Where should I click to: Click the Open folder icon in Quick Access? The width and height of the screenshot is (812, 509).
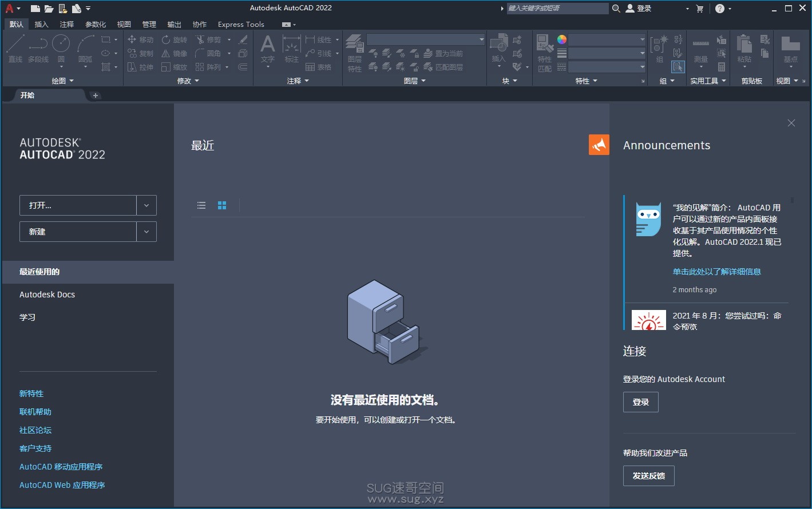point(49,9)
